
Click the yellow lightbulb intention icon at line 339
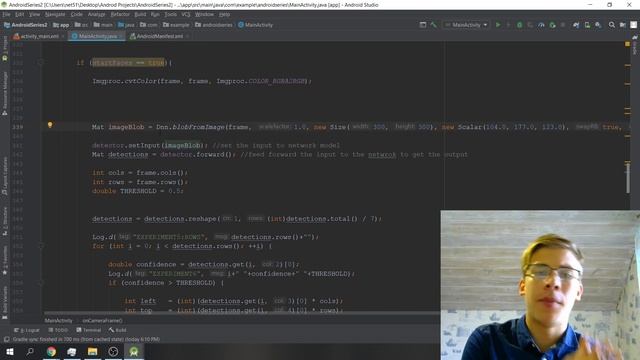50,125
